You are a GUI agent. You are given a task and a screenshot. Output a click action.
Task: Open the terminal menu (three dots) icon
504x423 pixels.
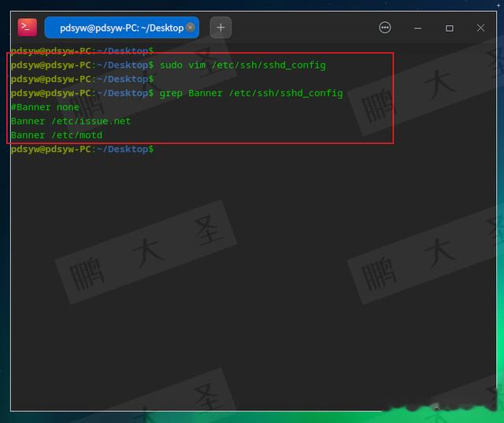385,28
